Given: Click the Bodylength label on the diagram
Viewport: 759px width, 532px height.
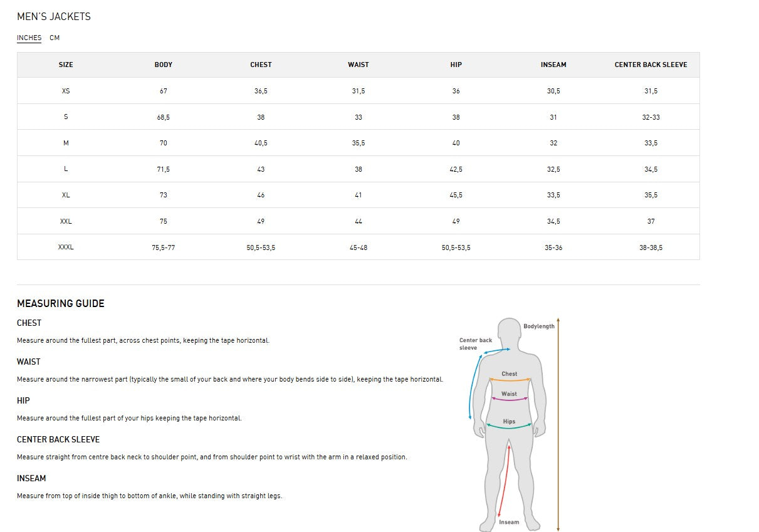Looking at the screenshot, I should click(538, 326).
